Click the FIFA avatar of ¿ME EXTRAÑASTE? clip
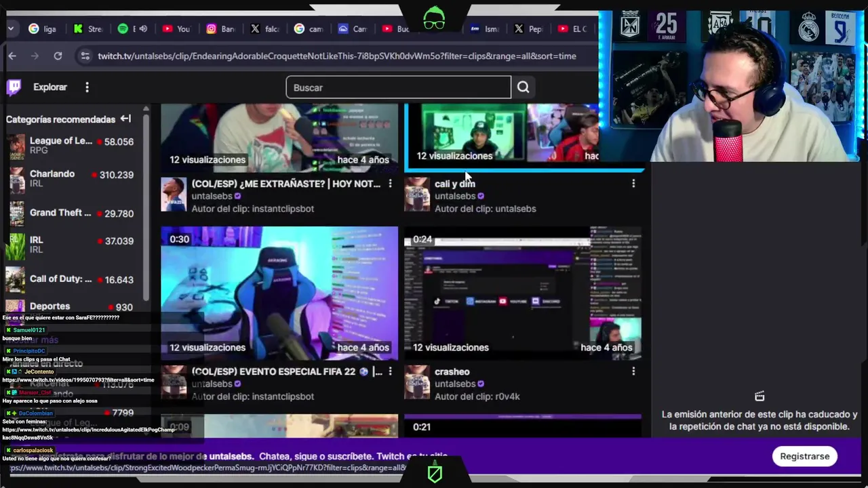Image resolution: width=868 pixels, height=488 pixels. point(174,195)
